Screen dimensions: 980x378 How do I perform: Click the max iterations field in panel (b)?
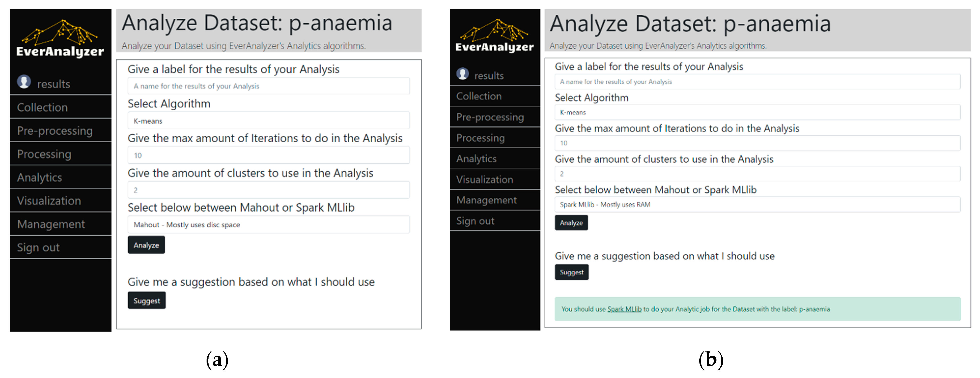[x=757, y=143]
